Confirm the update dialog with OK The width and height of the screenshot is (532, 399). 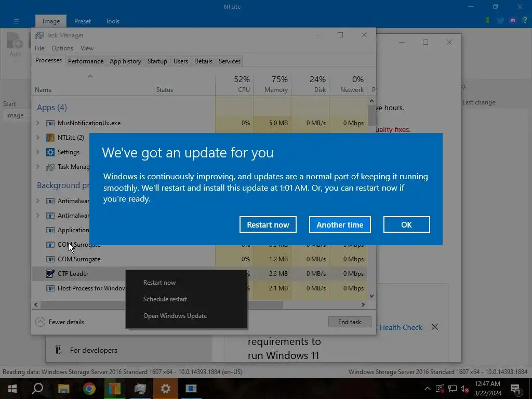point(406,224)
